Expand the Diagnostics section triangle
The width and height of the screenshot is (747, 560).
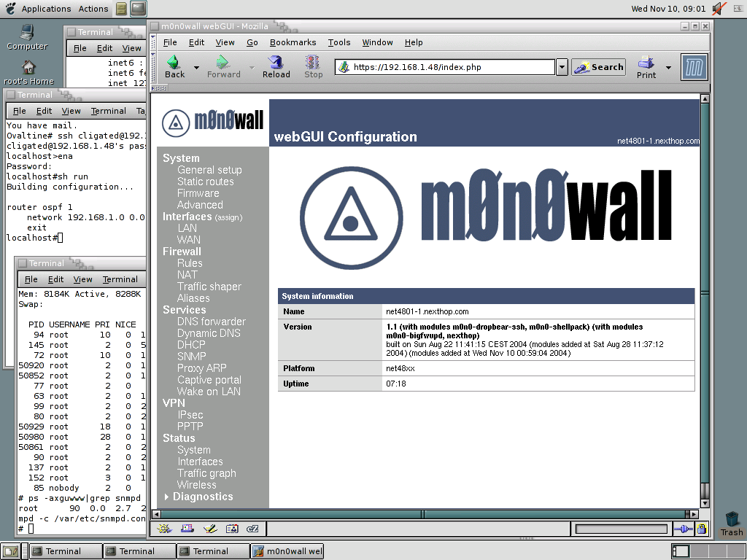click(166, 497)
